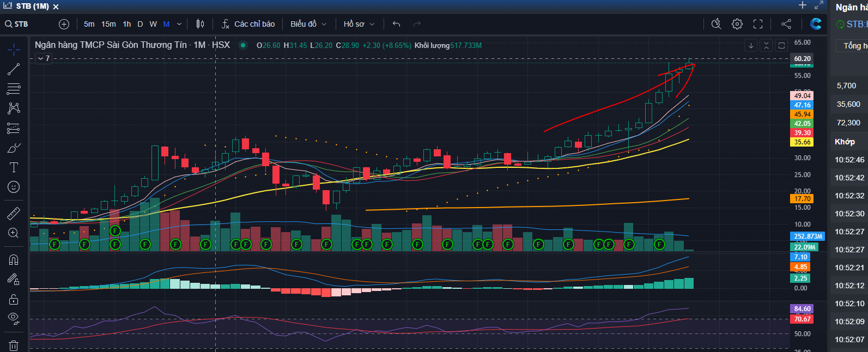Enter fullscreen chart mode
Image resolution: width=868 pixels, height=352 pixels.
pyautogui.click(x=758, y=24)
